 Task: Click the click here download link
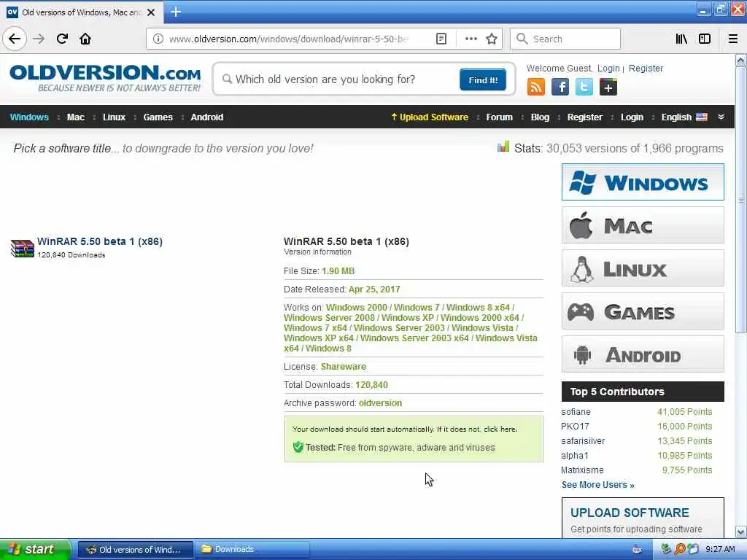coord(500,429)
